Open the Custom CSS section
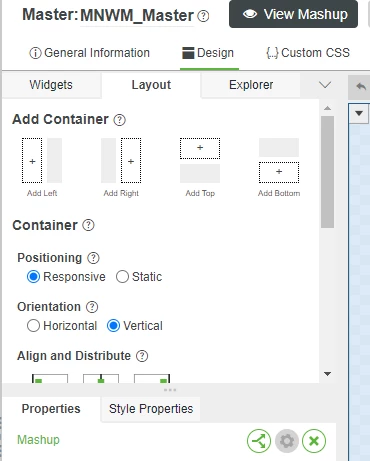Viewport: 370px width, 461px height. coord(308,53)
